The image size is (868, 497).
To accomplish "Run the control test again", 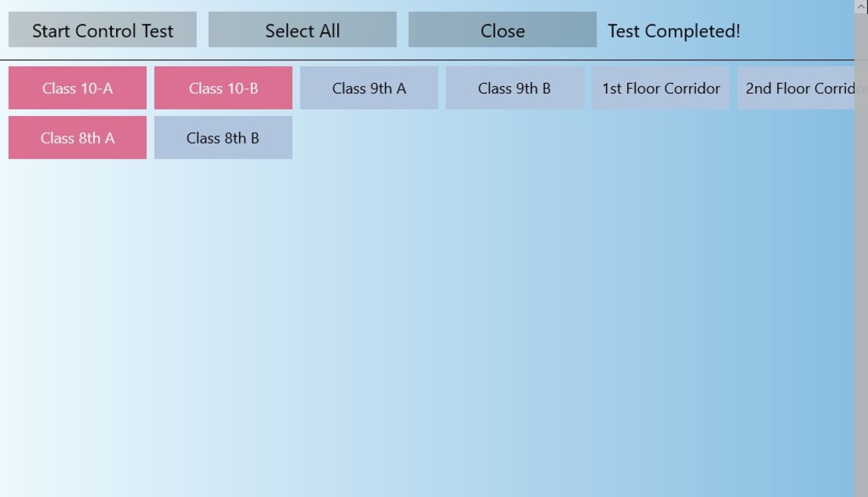I will tap(103, 31).
